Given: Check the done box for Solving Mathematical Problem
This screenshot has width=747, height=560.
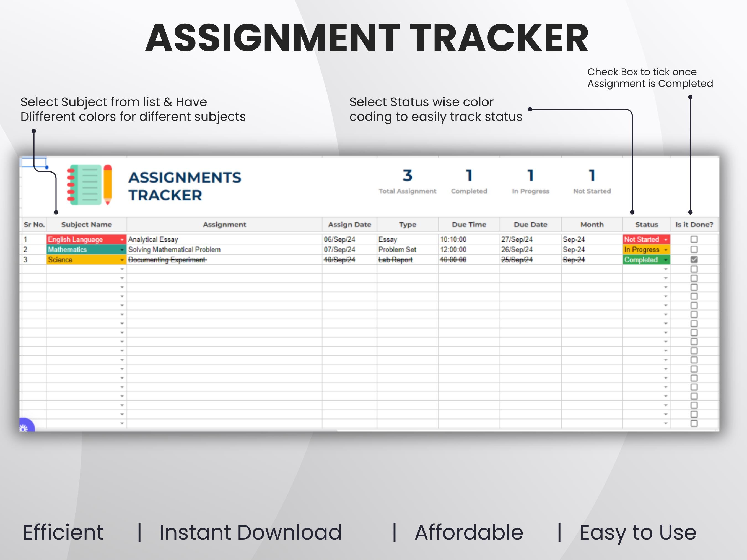Looking at the screenshot, I should tap(694, 250).
